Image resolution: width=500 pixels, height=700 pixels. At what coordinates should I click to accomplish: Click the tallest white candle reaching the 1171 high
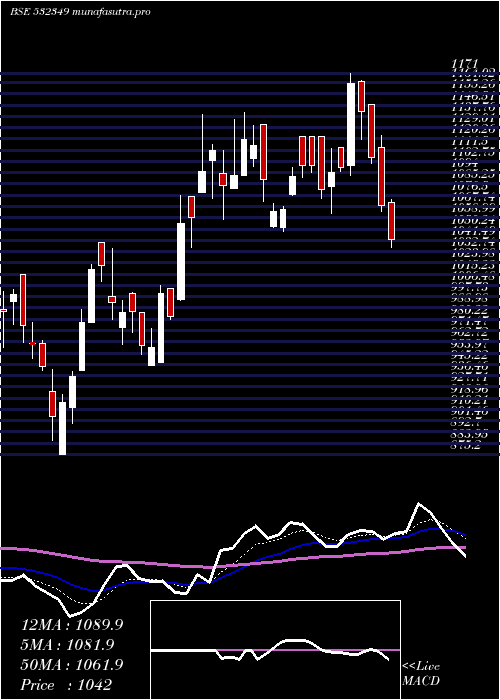pos(351,124)
